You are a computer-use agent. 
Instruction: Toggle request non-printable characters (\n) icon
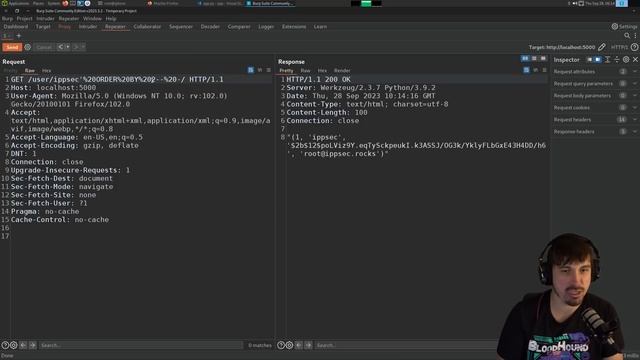(x=260, y=70)
